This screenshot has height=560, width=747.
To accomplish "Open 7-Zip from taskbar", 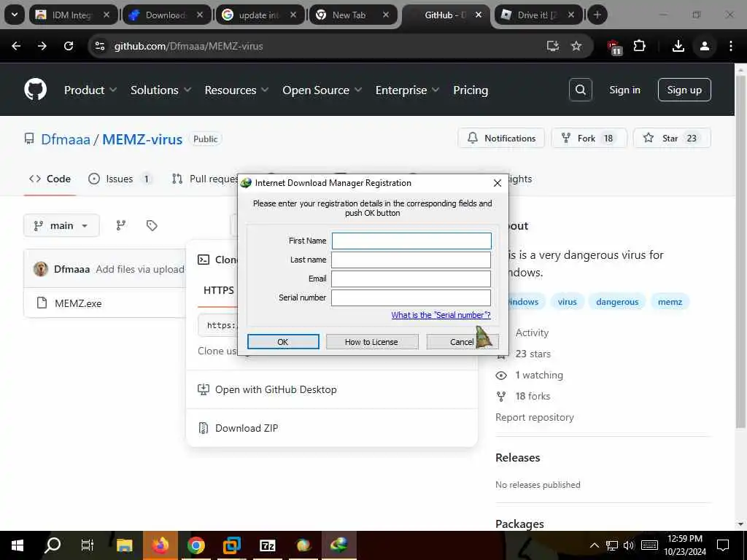I will pyautogui.click(x=267, y=545).
